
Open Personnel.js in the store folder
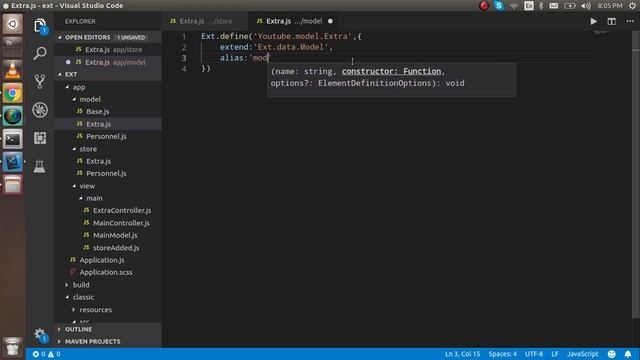[x=108, y=173]
